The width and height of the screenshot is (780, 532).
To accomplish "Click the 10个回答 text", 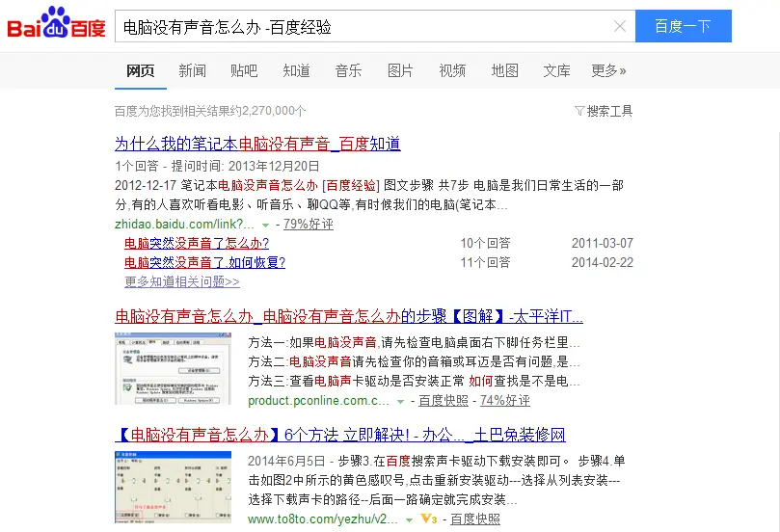I will tap(486, 243).
